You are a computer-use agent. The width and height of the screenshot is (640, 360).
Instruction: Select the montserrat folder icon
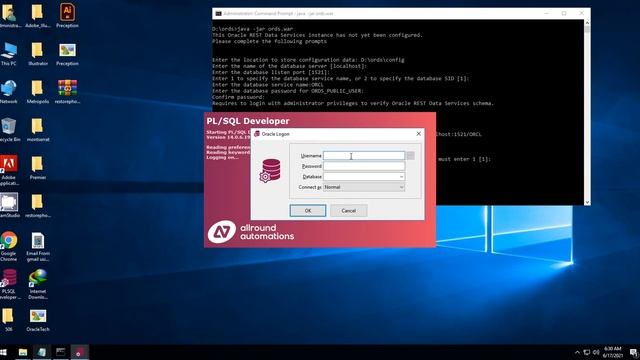pos(38,130)
